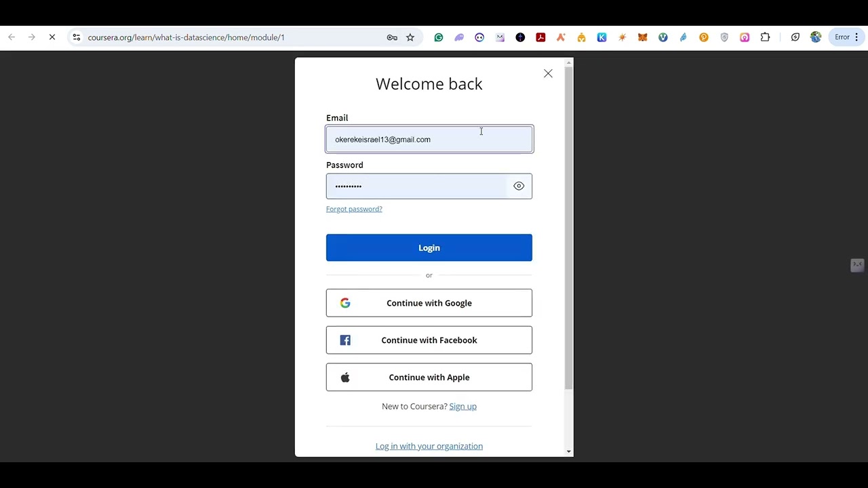Click the dialog scrollbar down arrow
868x488 pixels.
568,451
